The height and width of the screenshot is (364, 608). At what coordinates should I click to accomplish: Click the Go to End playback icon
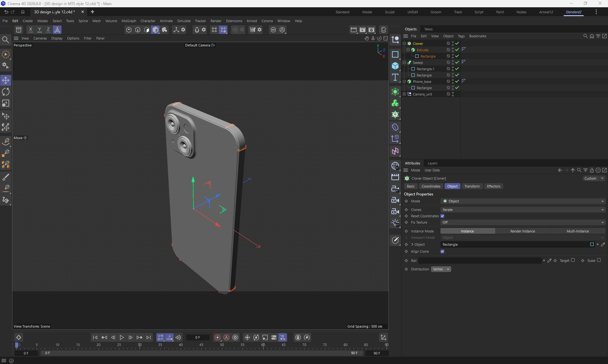pos(149,337)
